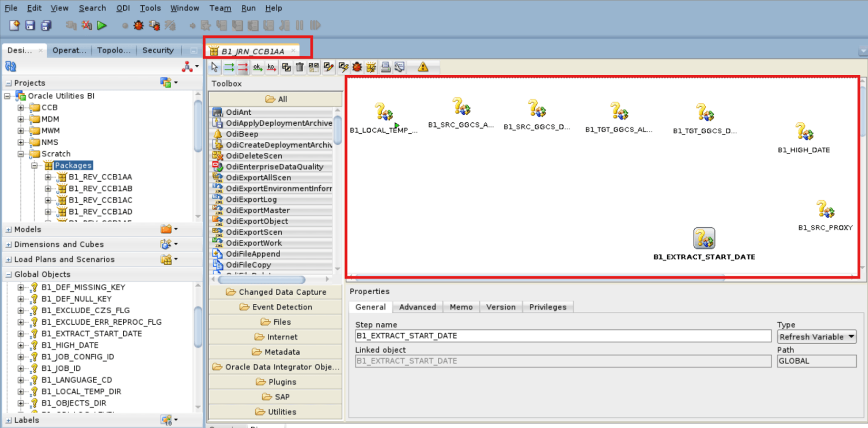The image size is (868, 428).
Task: Click the Step name input field
Action: coord(563,336)
